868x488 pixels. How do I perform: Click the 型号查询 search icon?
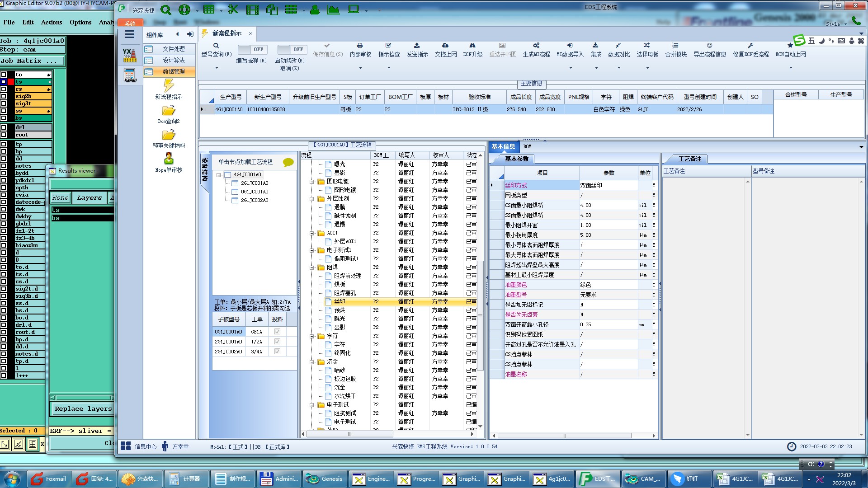click(216, 46)
